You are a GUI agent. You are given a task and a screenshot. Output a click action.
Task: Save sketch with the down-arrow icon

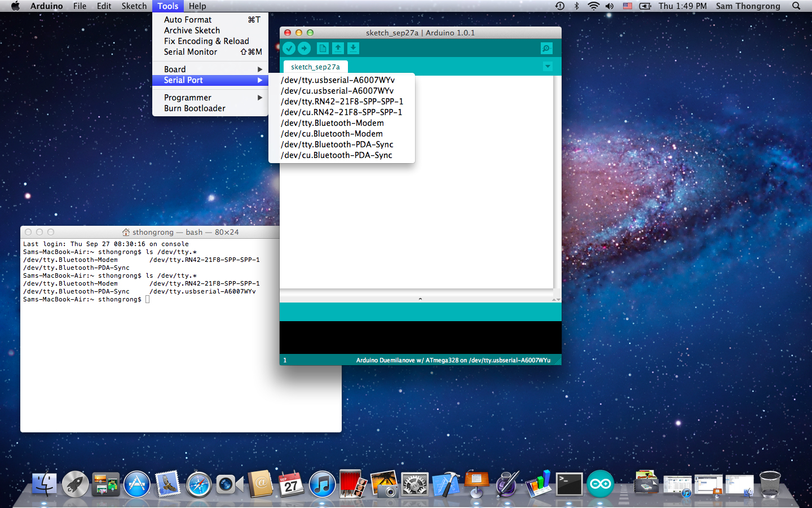point(353,49)
